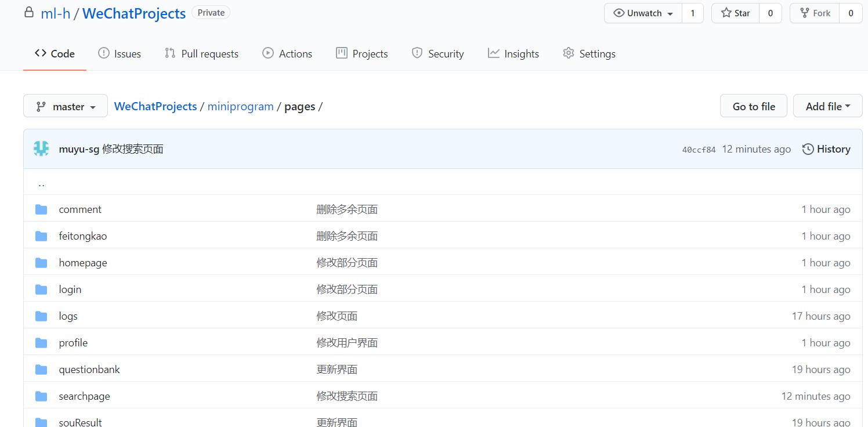Open the questionbank folder
The height and width of the screenshot is (427, 868).
click(89, 370)
